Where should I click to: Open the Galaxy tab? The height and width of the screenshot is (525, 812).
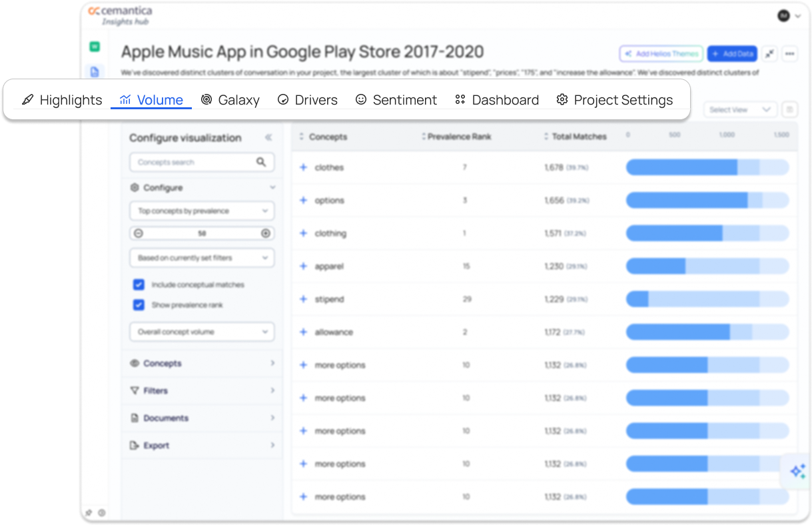tap(230, 100)
